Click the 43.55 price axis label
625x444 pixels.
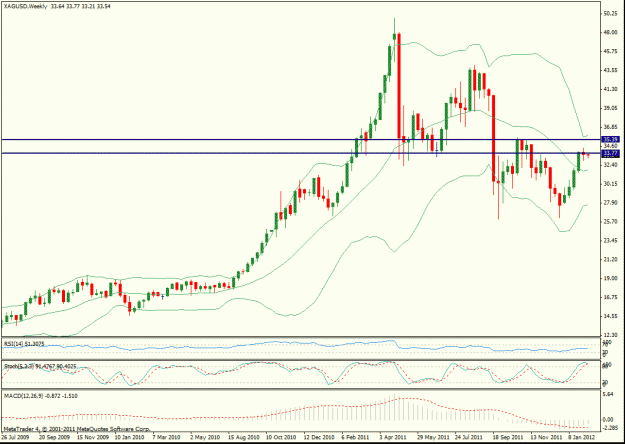pos(611,70)
